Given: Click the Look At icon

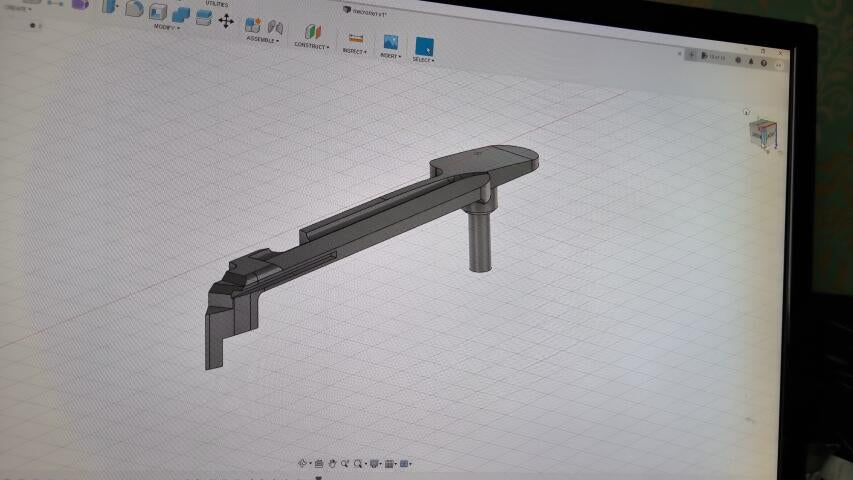Looking at the screenshot, I should (319, 464).
